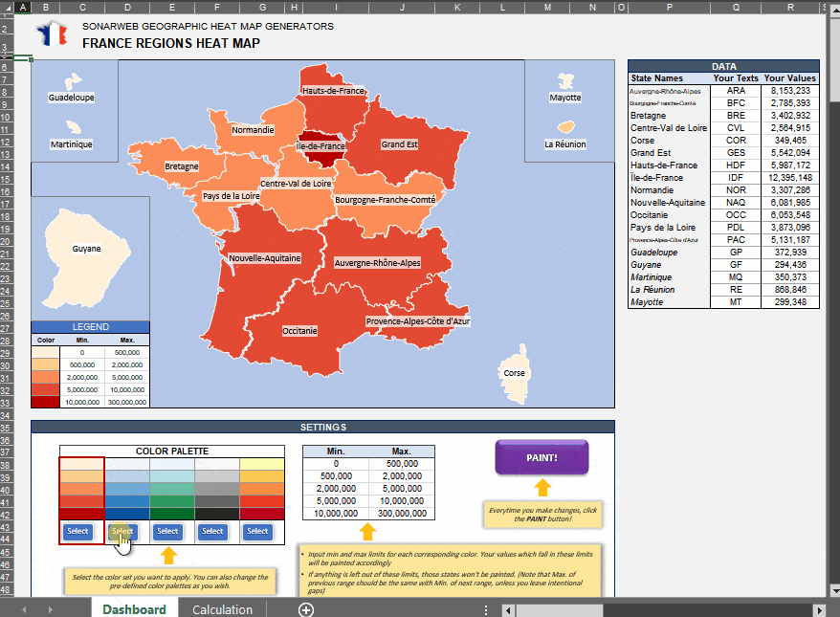Edit the 0 Min. setting cell
Screen dimensions: 840x617
(336, 464)
